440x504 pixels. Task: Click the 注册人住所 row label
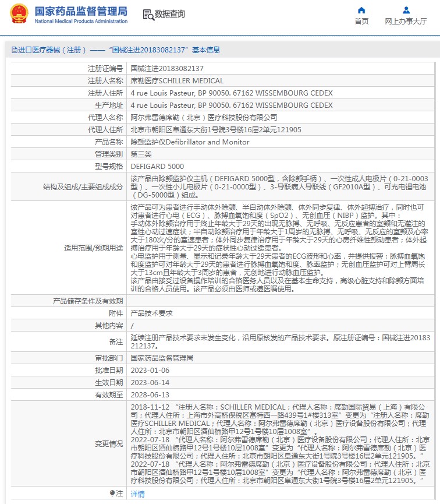click(x=105, y=93)
